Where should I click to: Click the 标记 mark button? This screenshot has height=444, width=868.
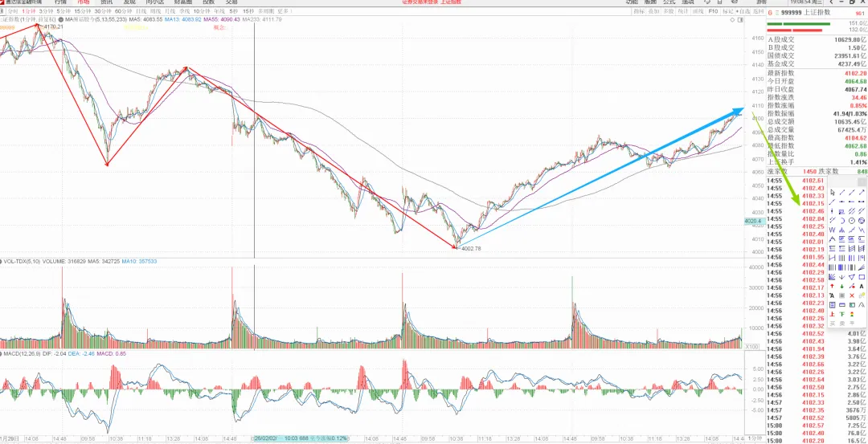[728, 11]
